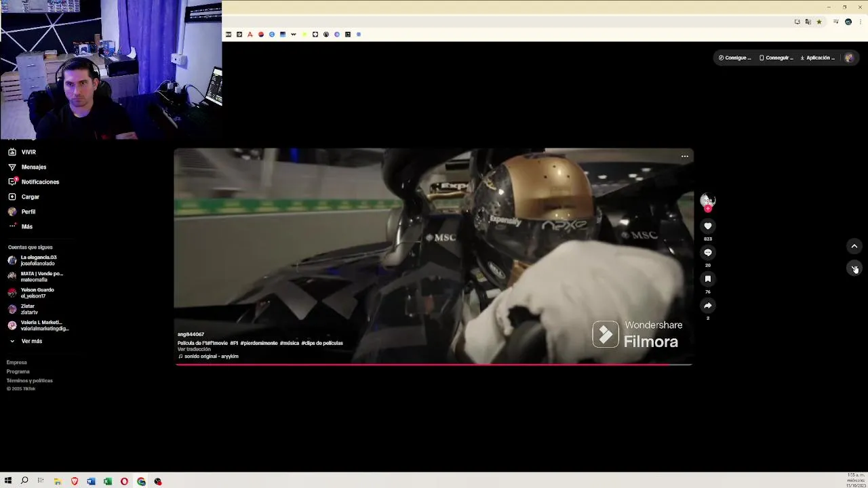Image resolution: width=868 pixels, height=488 pixels.
Task: Open File Explorer from the taskbar
Action: click(x=58, y=482)
